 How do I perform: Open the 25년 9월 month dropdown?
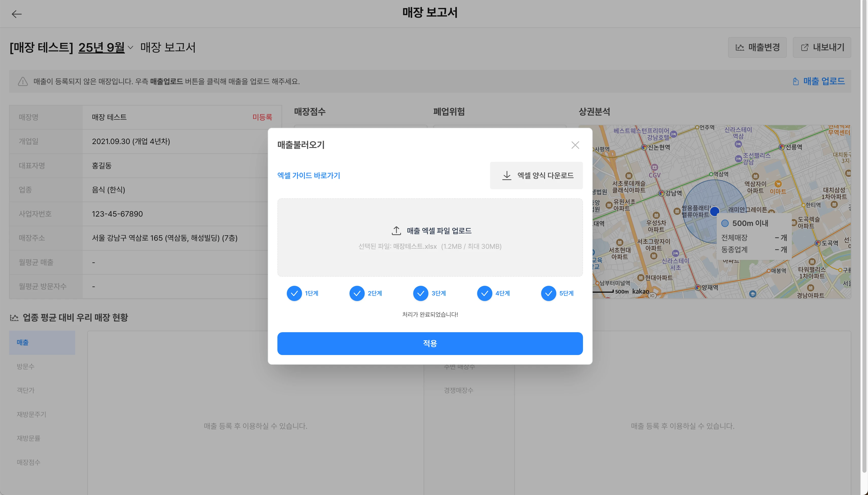102,48
